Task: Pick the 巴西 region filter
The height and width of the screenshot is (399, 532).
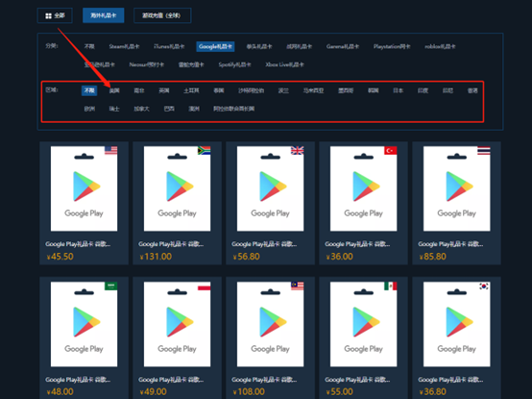Action: point(169,109)
